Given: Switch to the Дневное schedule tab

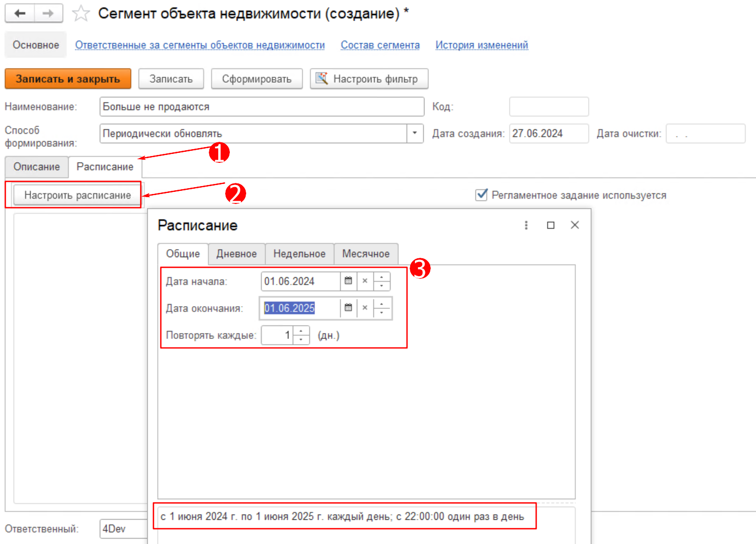Looking at the screenshot, I should click(x=236, y=254).
